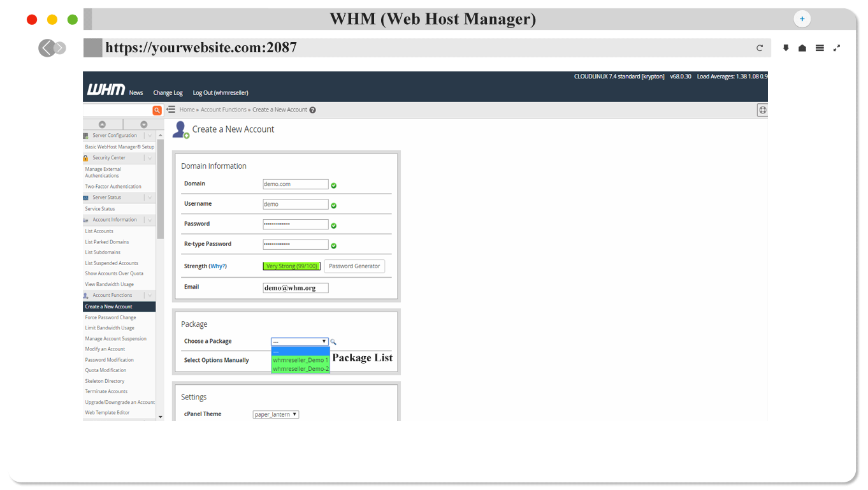Click the green check next to Domain
868x490 pixels.
click(333, 185)
